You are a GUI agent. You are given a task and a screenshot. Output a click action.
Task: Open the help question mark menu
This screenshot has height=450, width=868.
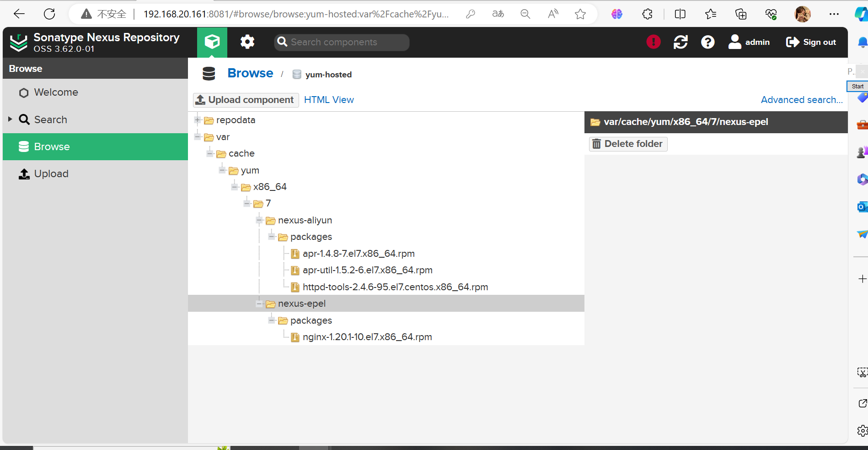(707, 42)
